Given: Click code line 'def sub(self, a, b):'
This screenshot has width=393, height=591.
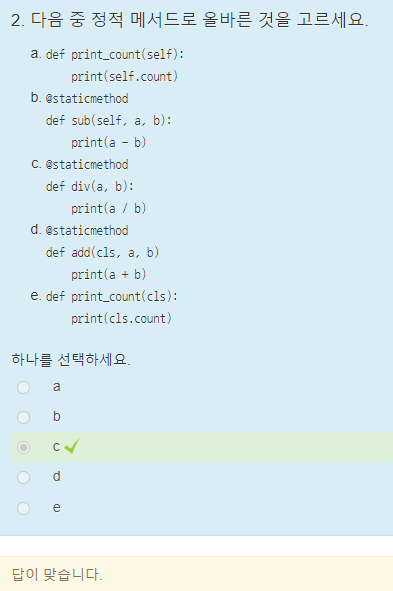Looking at the screenshot, I should point(109,121).
